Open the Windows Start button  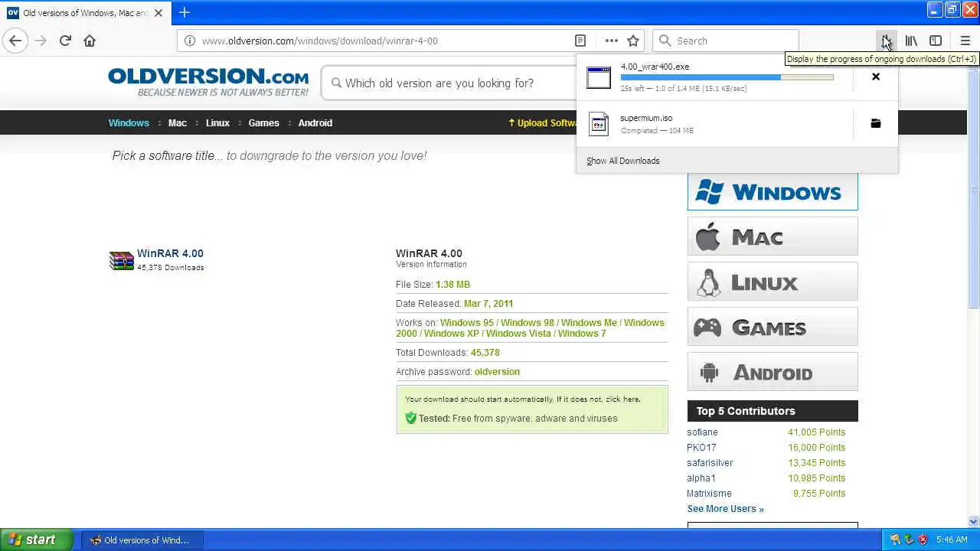click(x=37, y=540)
